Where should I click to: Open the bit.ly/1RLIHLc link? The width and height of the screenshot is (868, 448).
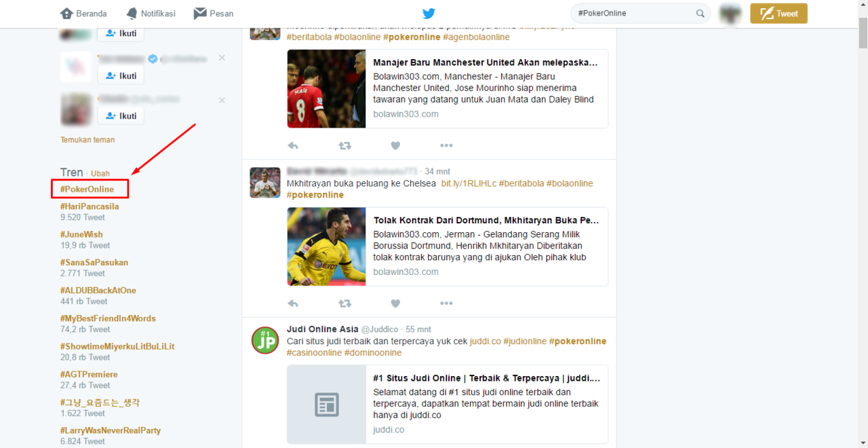(469, 183)
